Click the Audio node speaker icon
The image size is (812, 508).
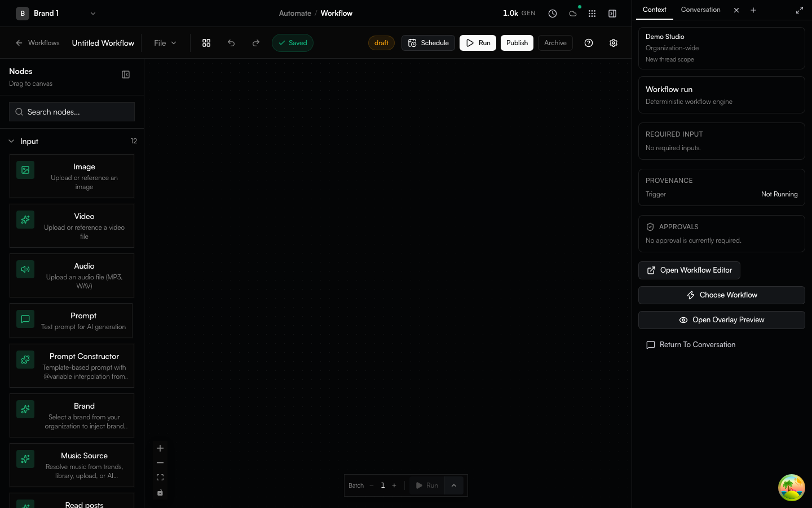click(x=25, y=269)
